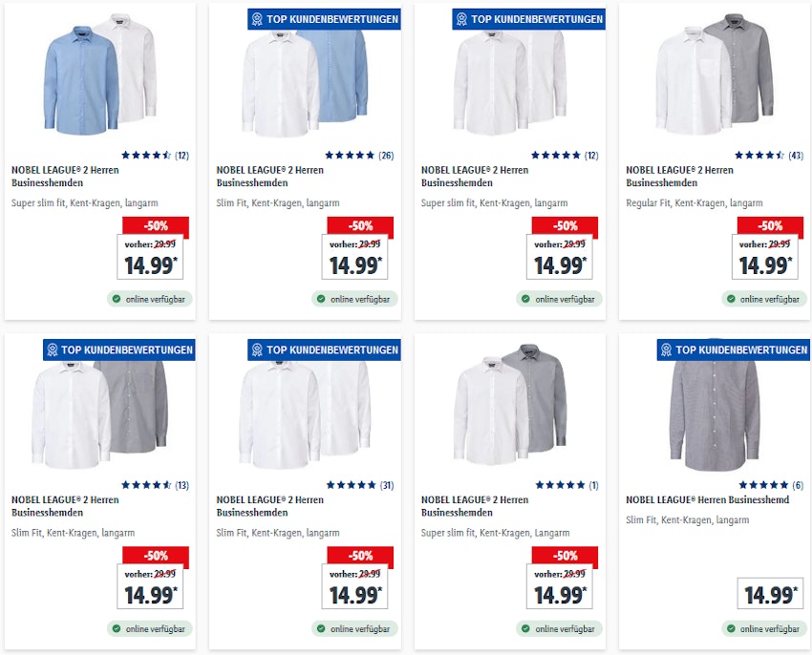Click the award ribbon icon on the single grey shirt card
This screenshot has height=655, width=812.
pos(667,349)
